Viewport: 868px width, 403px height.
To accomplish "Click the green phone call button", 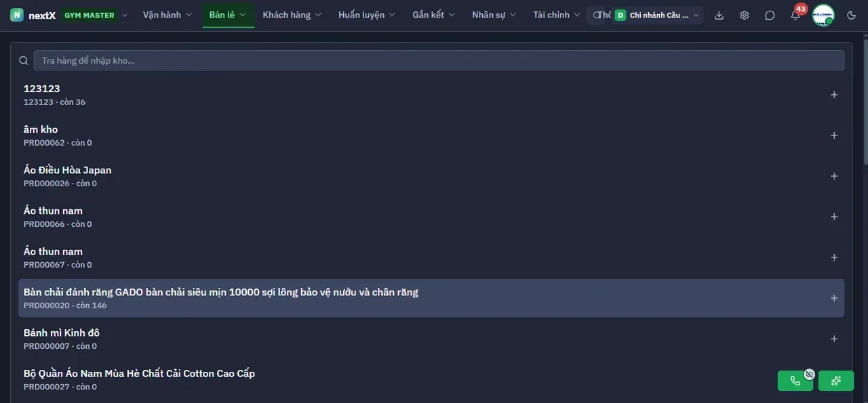I will coord(795,381).
